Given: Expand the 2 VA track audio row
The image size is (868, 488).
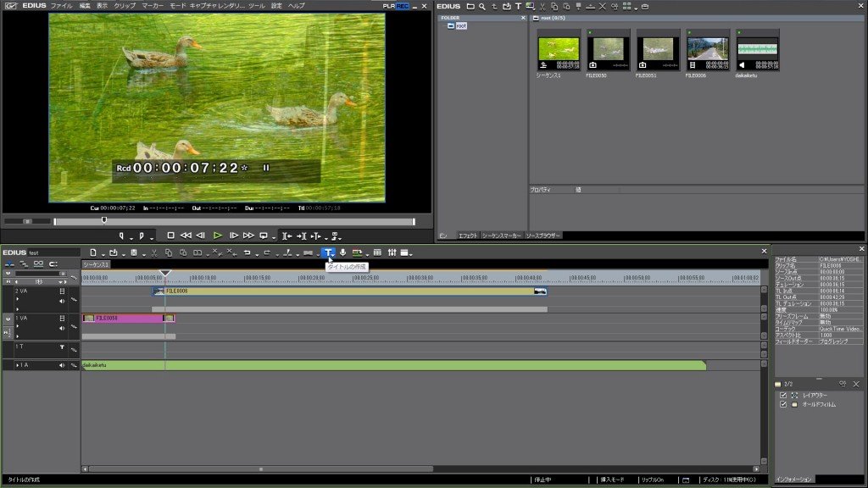Looking at the screenshot, I should coord(17,299).
